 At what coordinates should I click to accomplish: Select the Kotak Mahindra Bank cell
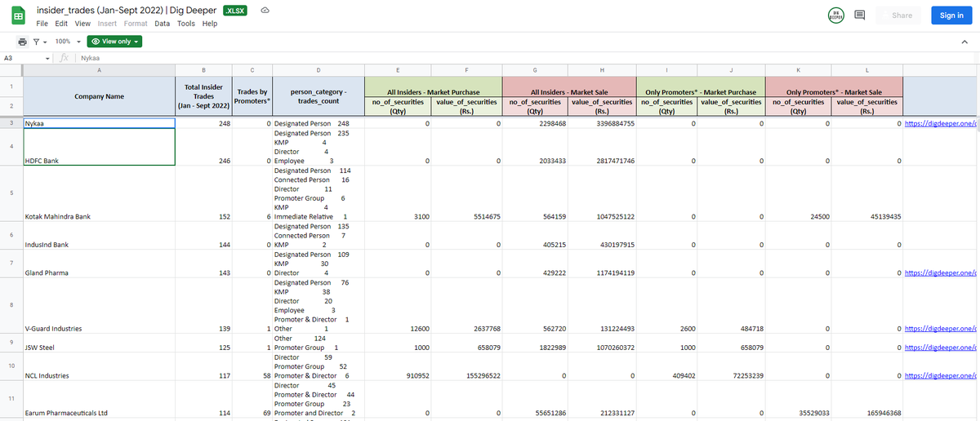click(x=99, y=193)
